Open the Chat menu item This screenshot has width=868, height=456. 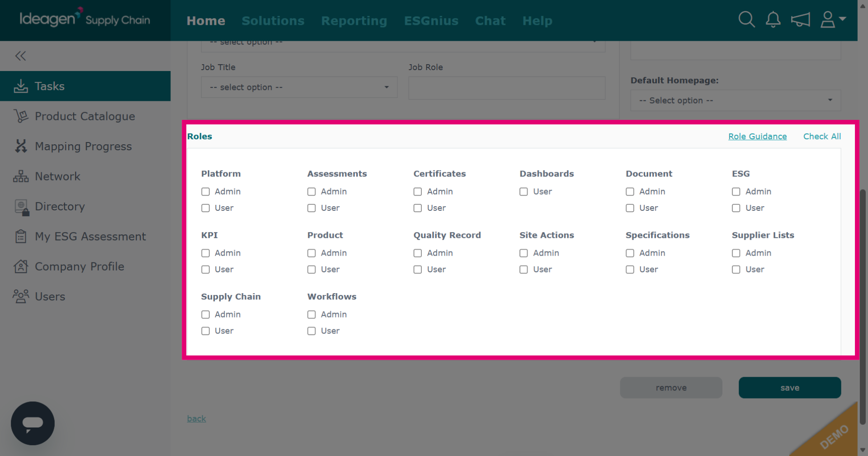pos(490,21)
